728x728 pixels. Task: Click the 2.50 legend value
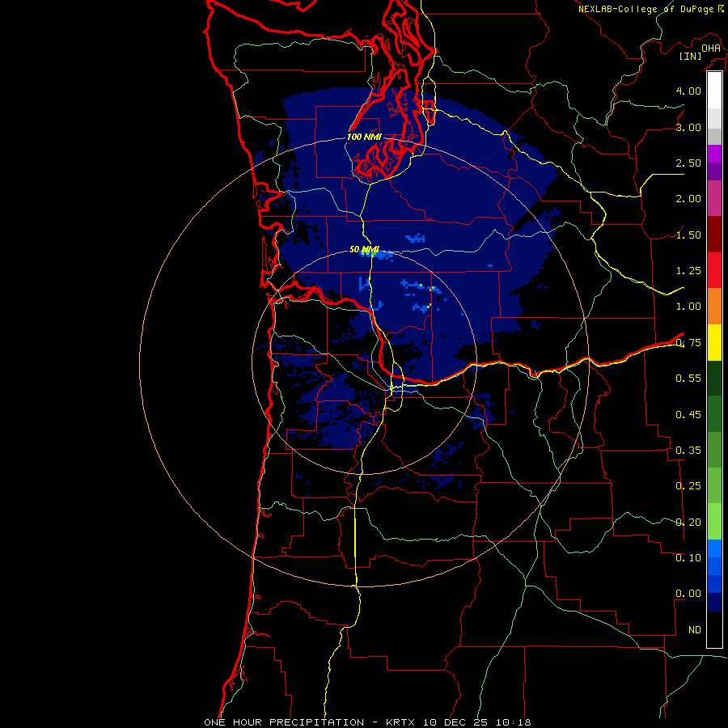[x=688, y=163]
